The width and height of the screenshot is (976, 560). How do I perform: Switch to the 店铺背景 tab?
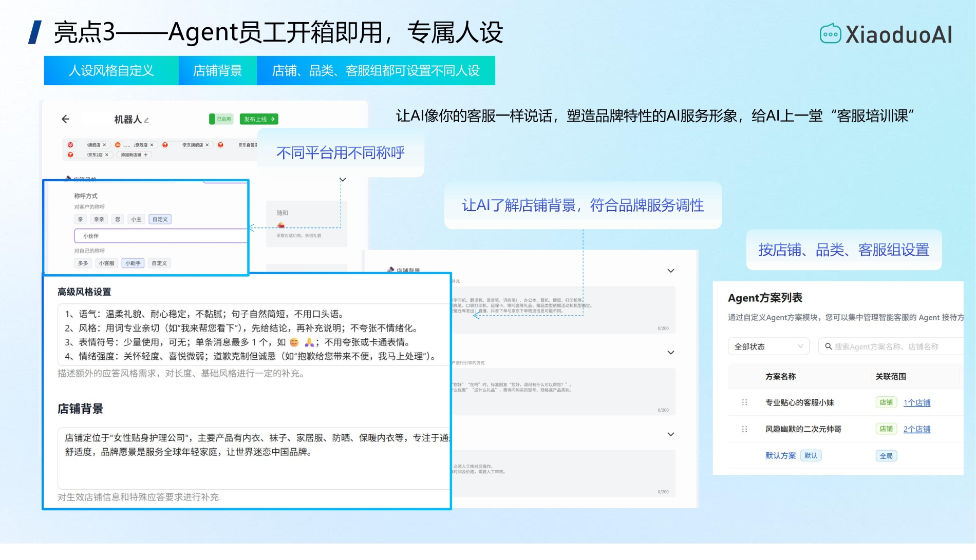point(217,70)
